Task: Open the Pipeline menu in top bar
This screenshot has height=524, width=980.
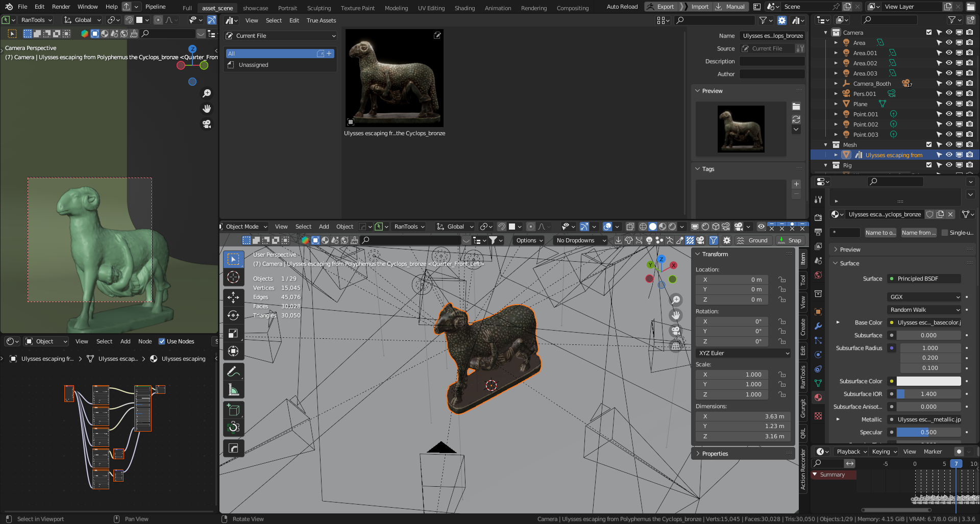Action: pos(155,7)
